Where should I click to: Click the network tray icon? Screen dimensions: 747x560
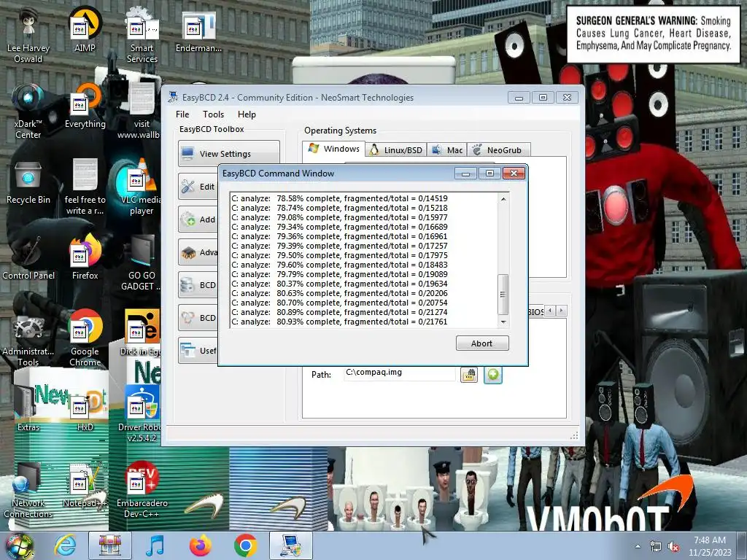tap(656, 547)
